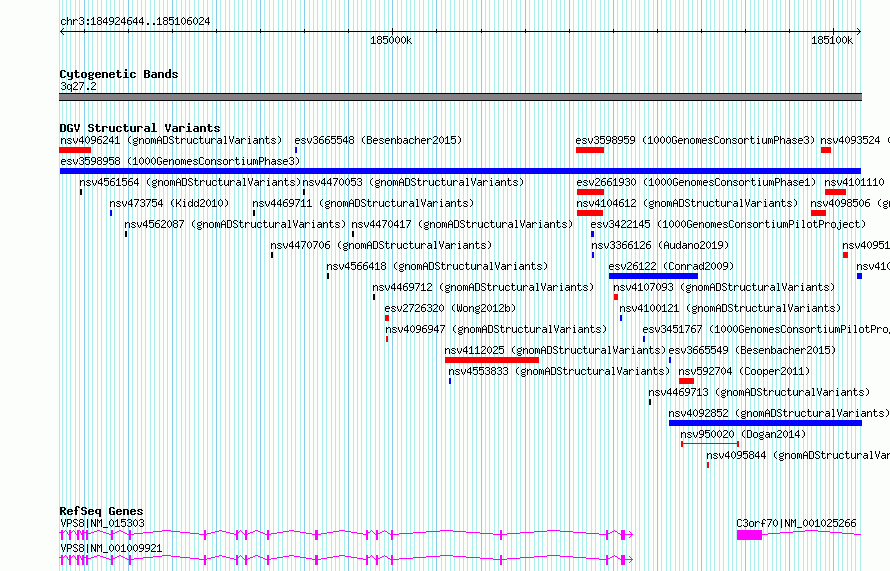Click the esv2661930 1000GenomesConsortiumPhase1 label
Screen dimensions: 890x571
coord(696,182)
